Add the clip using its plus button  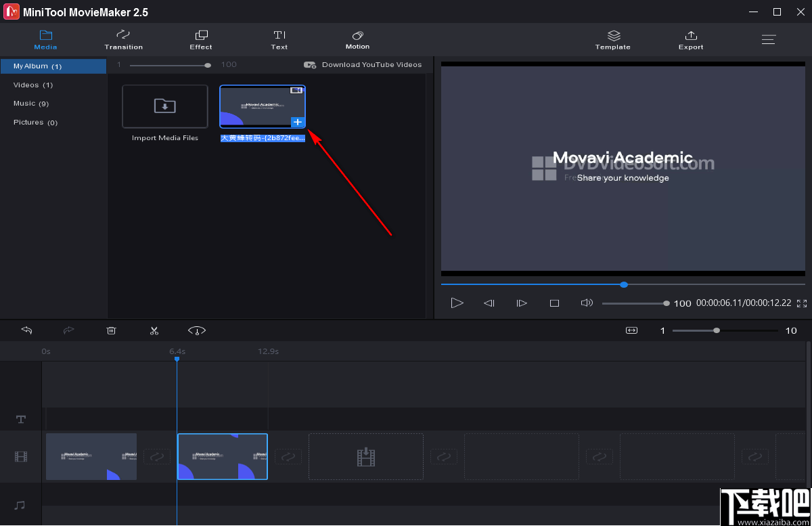point(298,123)
